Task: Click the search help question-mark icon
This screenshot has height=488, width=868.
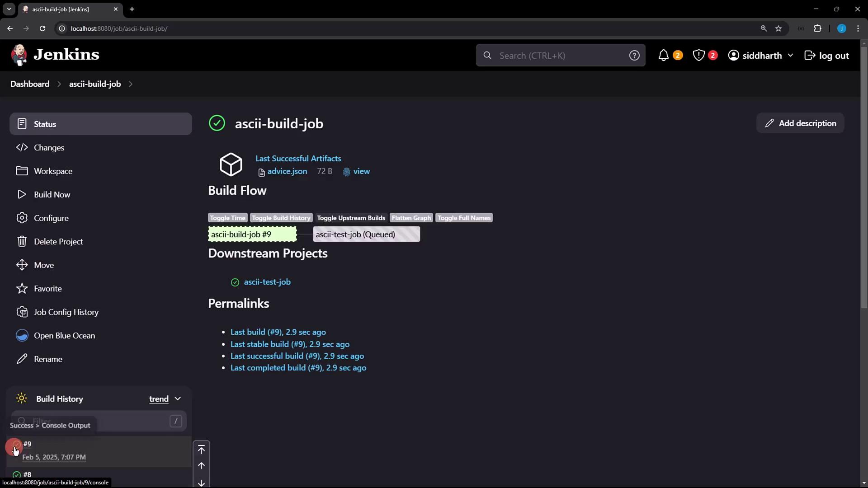Action: 634,56
